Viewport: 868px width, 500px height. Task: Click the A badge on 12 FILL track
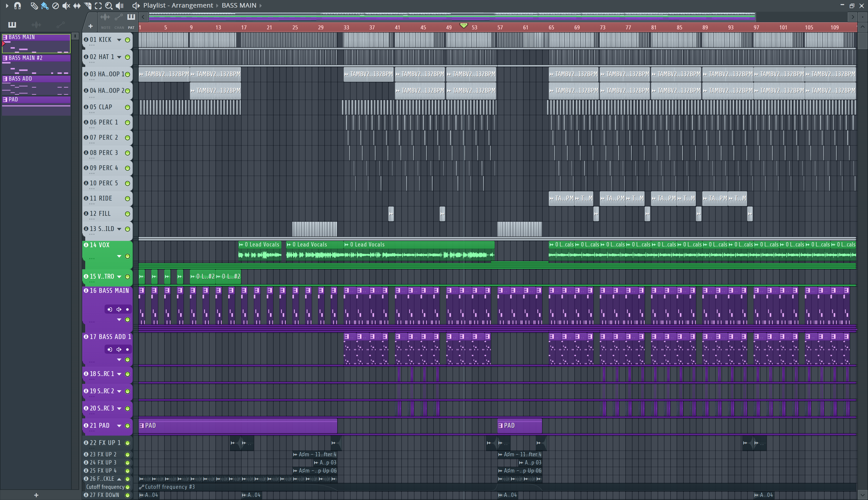(86, 213)
